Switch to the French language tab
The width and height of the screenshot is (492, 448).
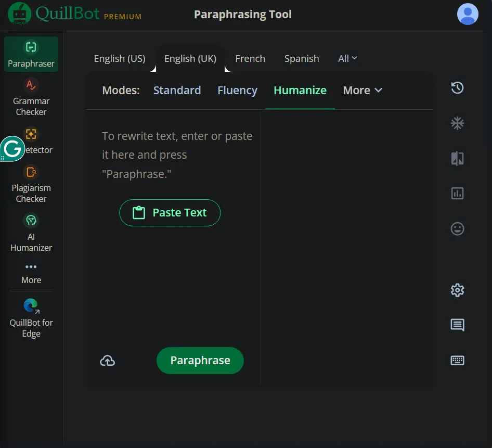click(250, 58)
